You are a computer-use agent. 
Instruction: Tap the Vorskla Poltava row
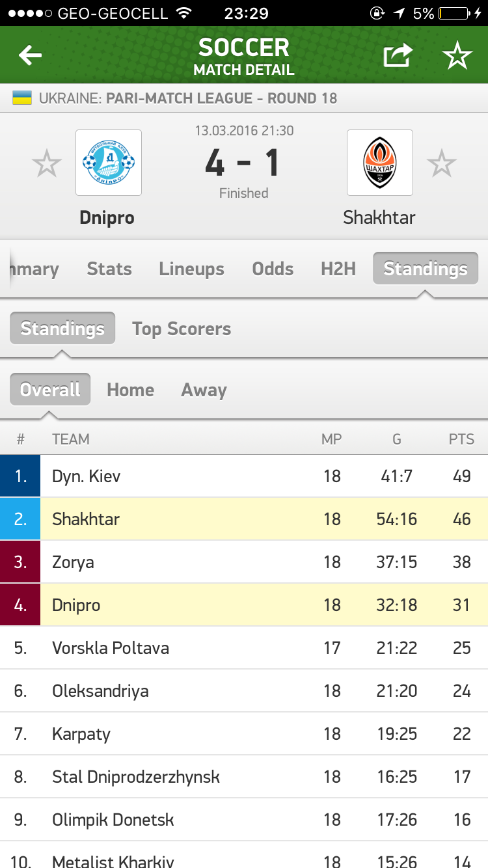click(244, 648)
